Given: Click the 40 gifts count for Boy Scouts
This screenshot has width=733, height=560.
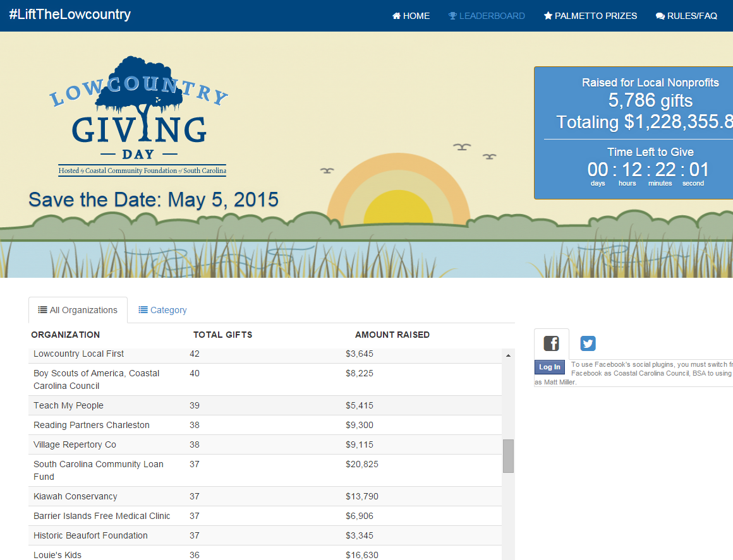Looking at the screenshot, I should click(195, 373).
